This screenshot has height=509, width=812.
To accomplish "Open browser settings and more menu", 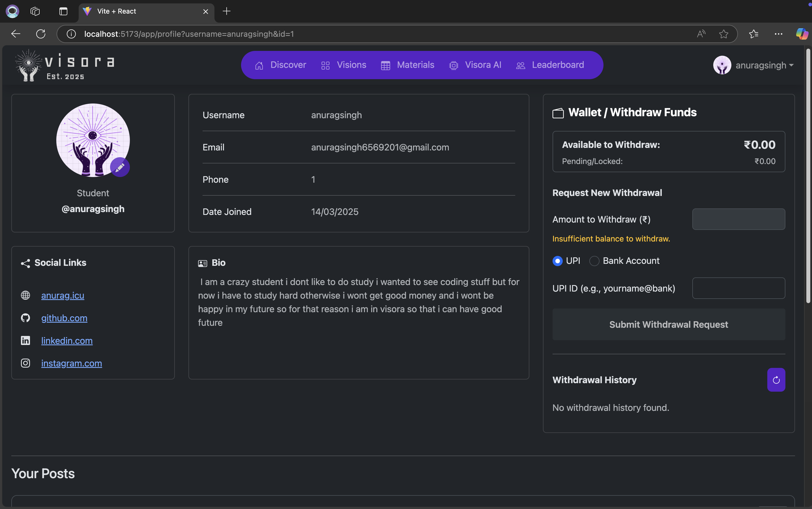I will 778,34.
